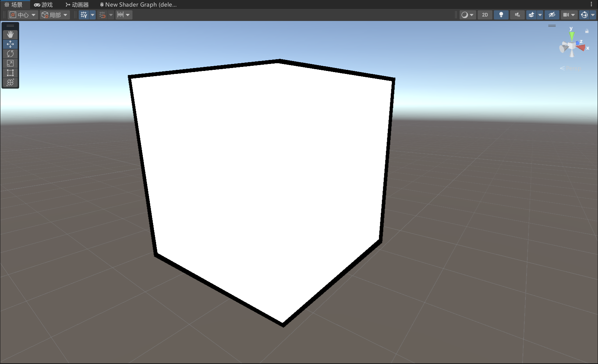The height and width of the screenshot is (364, 598).
Task: Toggle the 2D view mode button
Action: coord(485,15)
